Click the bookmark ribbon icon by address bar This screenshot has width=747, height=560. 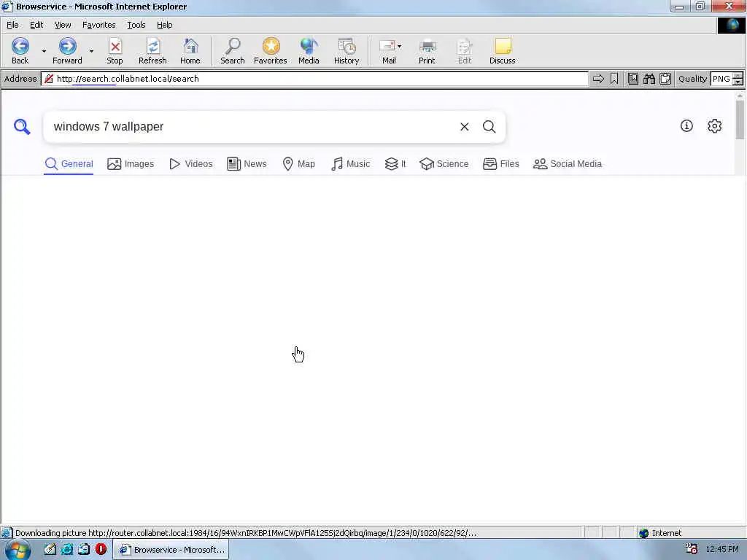614,79
